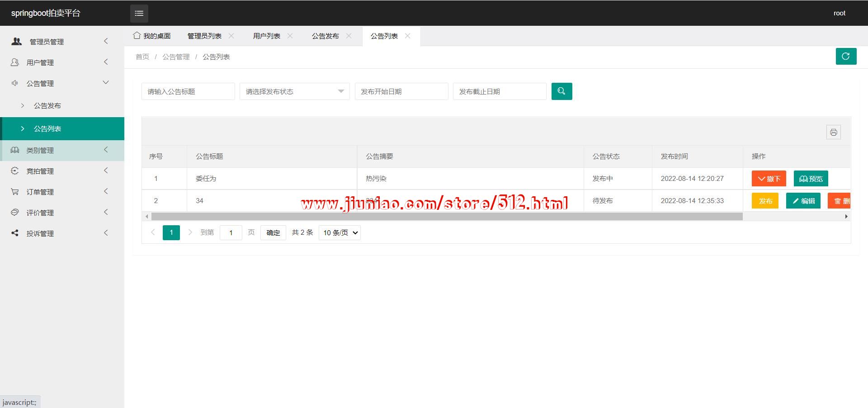Screen dimensions: 868x408
Task: Open the 请选择发布状态 dropdown
Action: pyautogui.click(x=294, y=91)
